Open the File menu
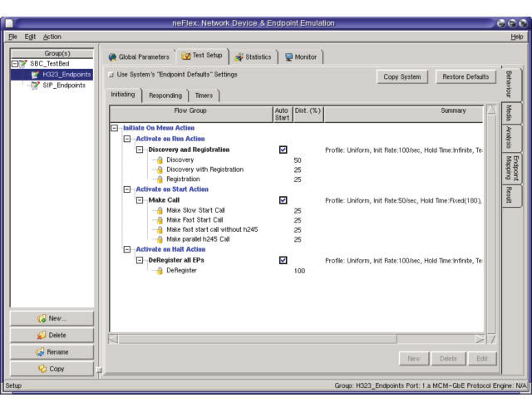This screenshot has width=532, height=412. coord(12,37)
